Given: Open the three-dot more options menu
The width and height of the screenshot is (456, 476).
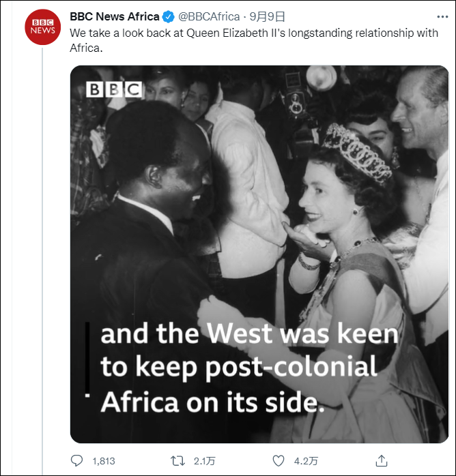Looking at the screenshot, I should click(x=442, y=16).
